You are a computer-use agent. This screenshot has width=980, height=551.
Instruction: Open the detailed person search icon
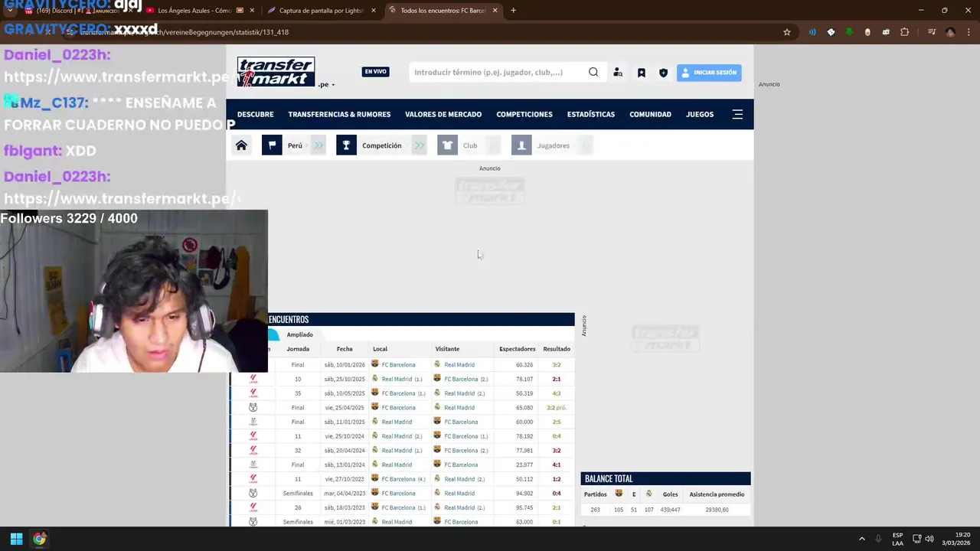pyautogui.click(x=618, y=73)
